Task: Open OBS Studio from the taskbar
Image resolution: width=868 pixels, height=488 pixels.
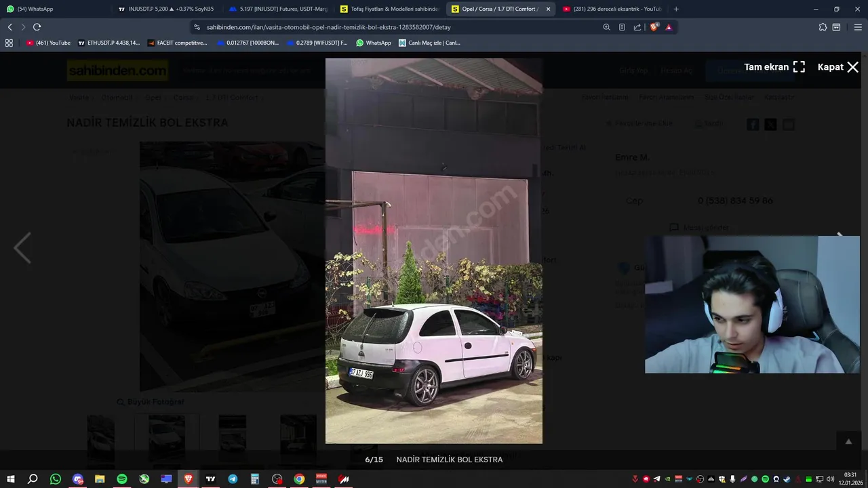Action: pyautogui.click(x=277, y=479)
